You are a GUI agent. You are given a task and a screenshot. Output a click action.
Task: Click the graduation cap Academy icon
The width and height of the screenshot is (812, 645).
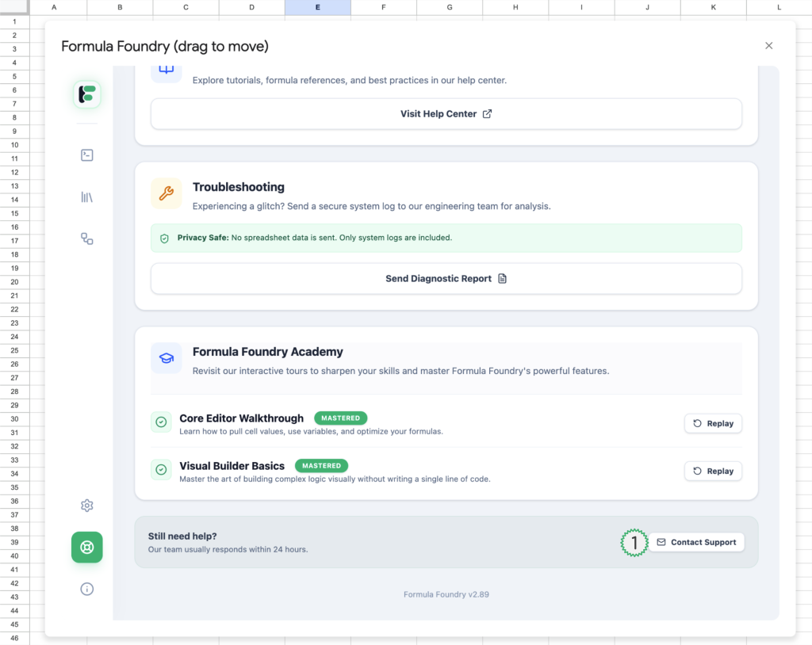[167, 358]
